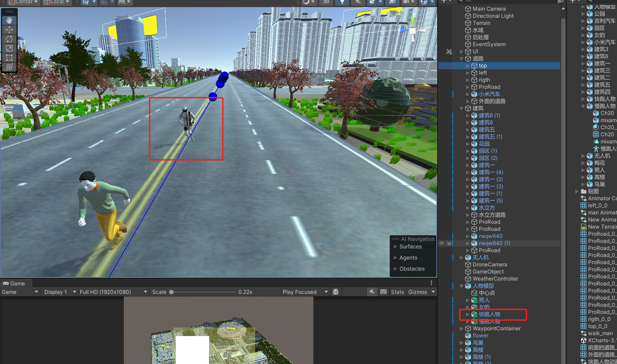
Task: Click the prefab icon of 小米汽车 in Hierarchy
Action: click(x=474, y=94)
